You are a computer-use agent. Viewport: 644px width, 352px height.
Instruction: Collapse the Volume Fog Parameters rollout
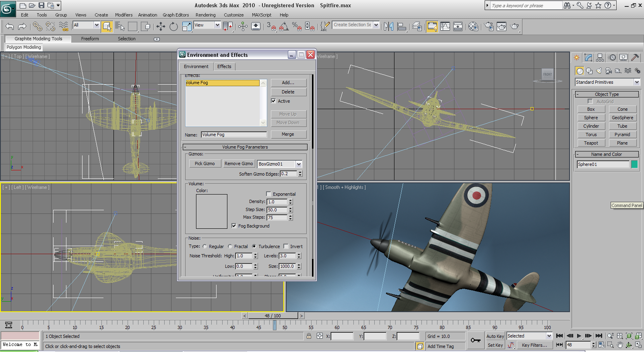click(x=245, y=147)
